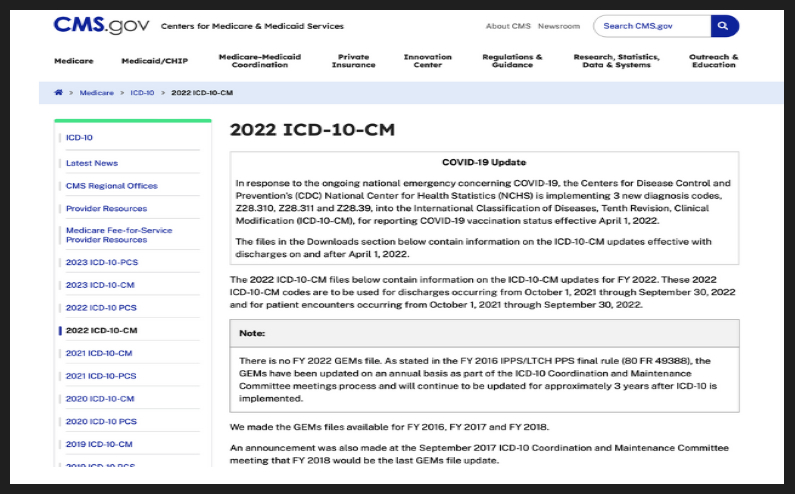Image resolution: width=795 pixels, height=494 pixels.
Task: Click the search magnifier button
Action: point(725,26)
